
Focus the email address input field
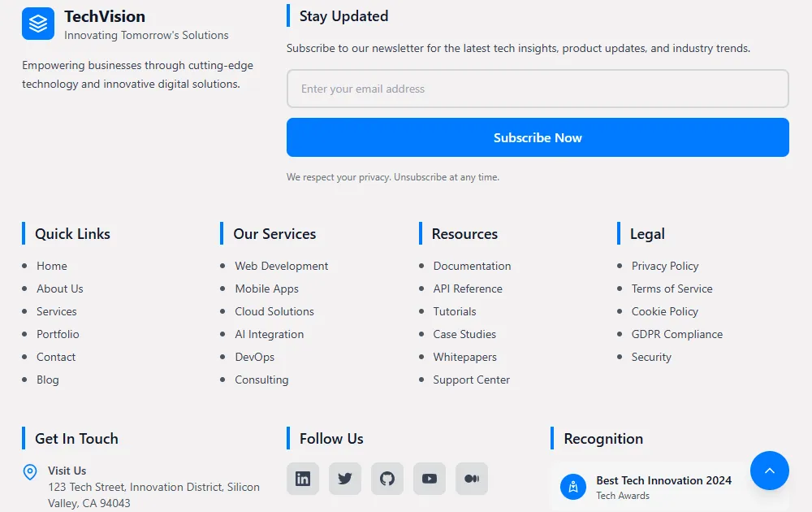538,89
